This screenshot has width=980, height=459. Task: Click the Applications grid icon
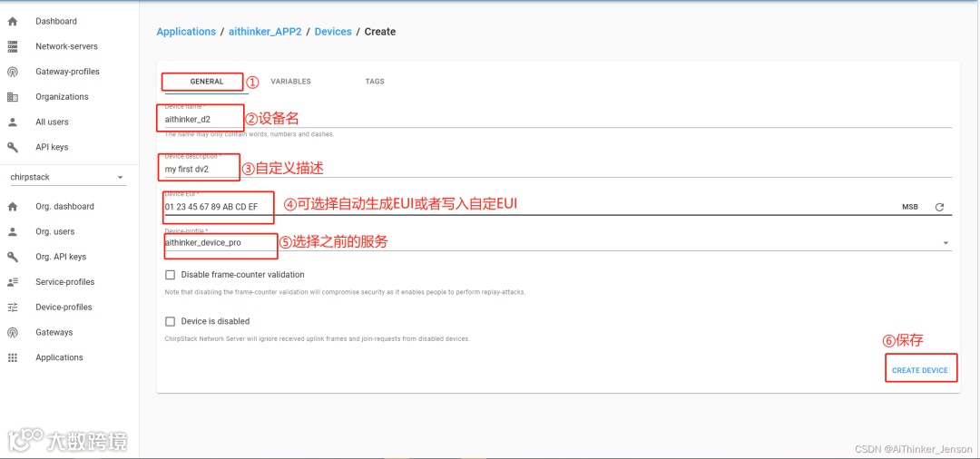pos(13,357)
